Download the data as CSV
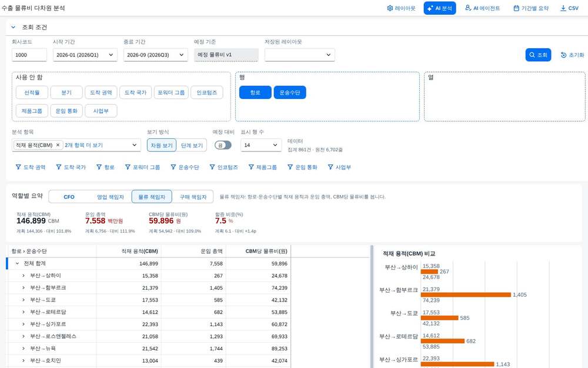Image resolution: width=588 pixels, height=368 pixels. 569,8
